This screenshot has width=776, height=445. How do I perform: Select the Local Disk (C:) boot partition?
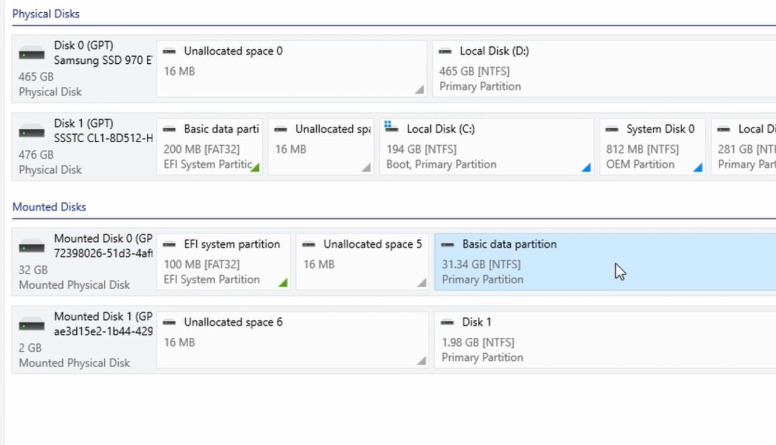pyautogui.click(x=486, y=147)
